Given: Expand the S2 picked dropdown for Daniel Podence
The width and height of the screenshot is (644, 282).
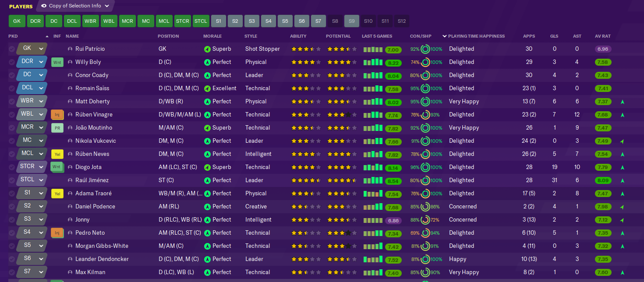Looking at the screenshot, I should [41, 207].
